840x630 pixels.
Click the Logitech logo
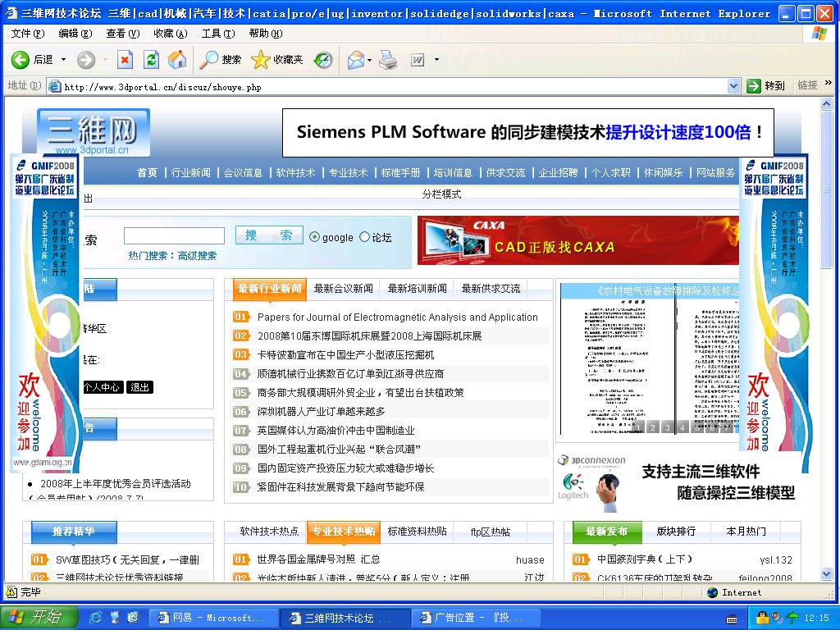coord(573,486)
